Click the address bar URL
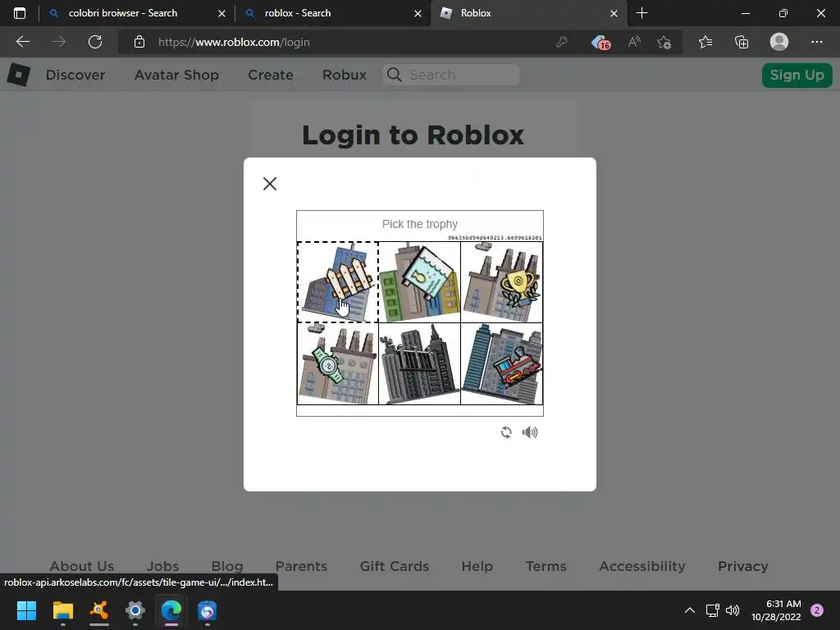840x630 pixels. pyautogui.click(x=234, y=43)
